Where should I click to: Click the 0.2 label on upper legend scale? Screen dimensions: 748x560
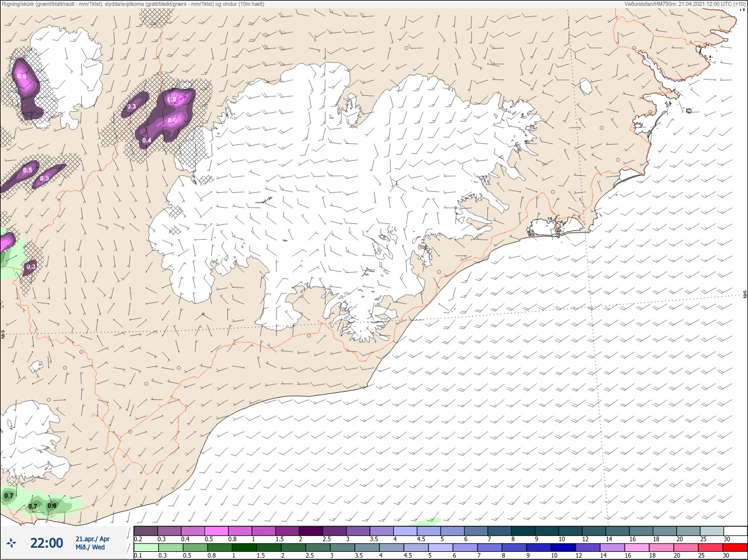click(138, 539)
